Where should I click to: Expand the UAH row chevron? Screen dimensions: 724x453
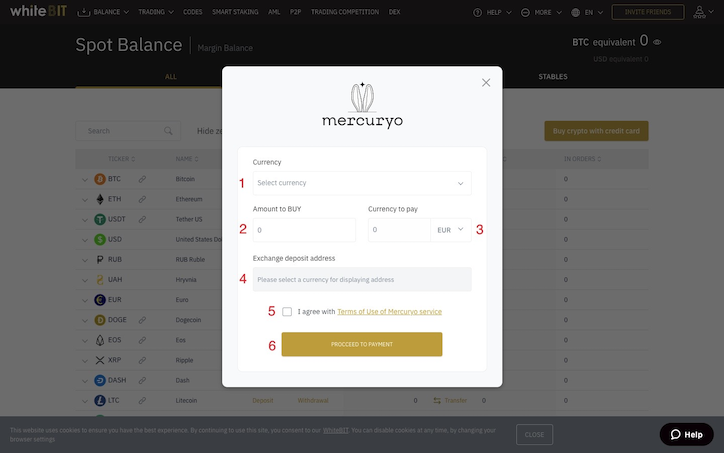coord(84,280)
